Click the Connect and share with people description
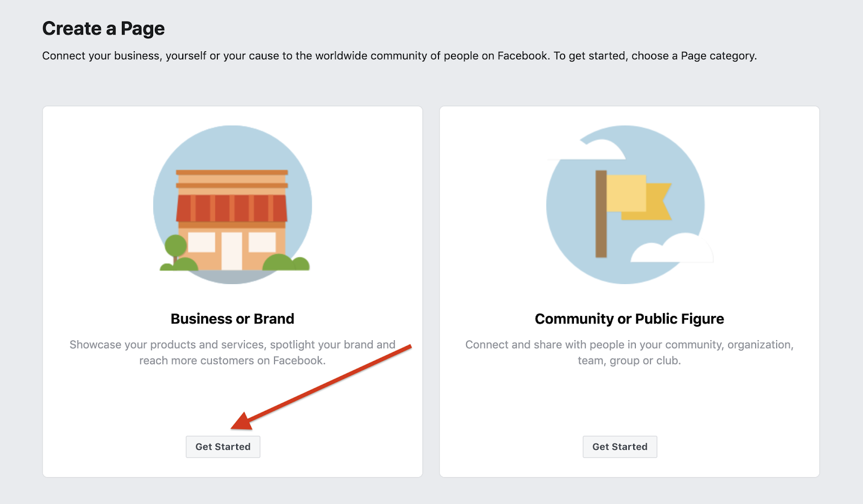The image size is (863, 504). coord(629,353)
